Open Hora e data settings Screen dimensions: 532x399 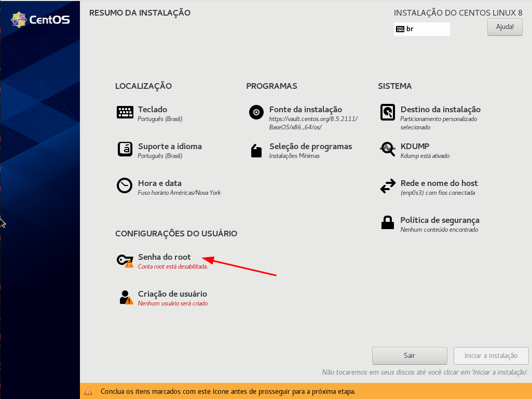click(x=159, y=183)
